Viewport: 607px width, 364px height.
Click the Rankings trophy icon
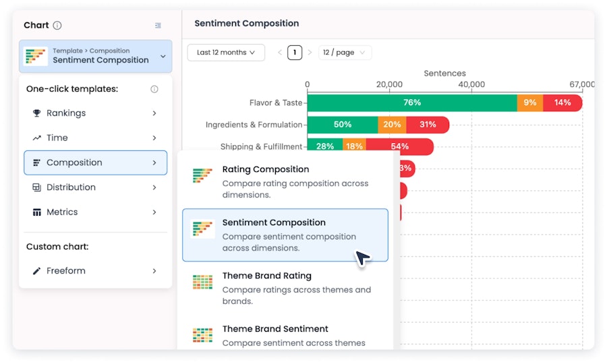[x=37, y=113]
